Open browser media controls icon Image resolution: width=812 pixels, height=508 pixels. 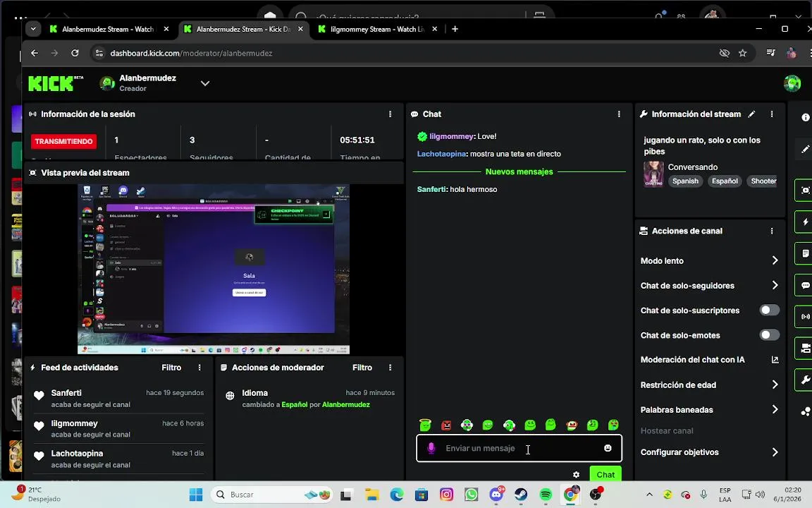770,53
